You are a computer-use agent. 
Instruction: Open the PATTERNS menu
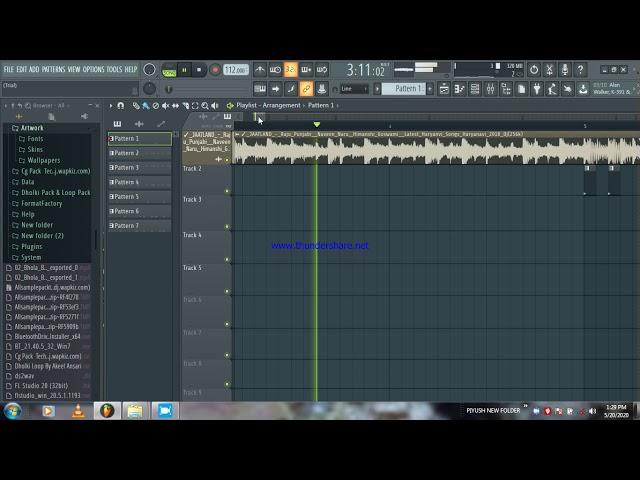point(53,69)
